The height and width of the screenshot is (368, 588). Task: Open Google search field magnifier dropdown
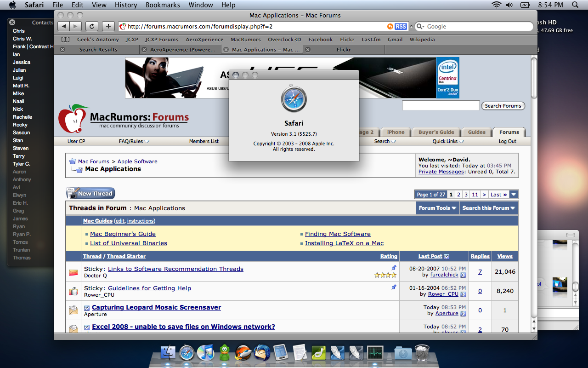pyautogui.click(x=420, y=27)
